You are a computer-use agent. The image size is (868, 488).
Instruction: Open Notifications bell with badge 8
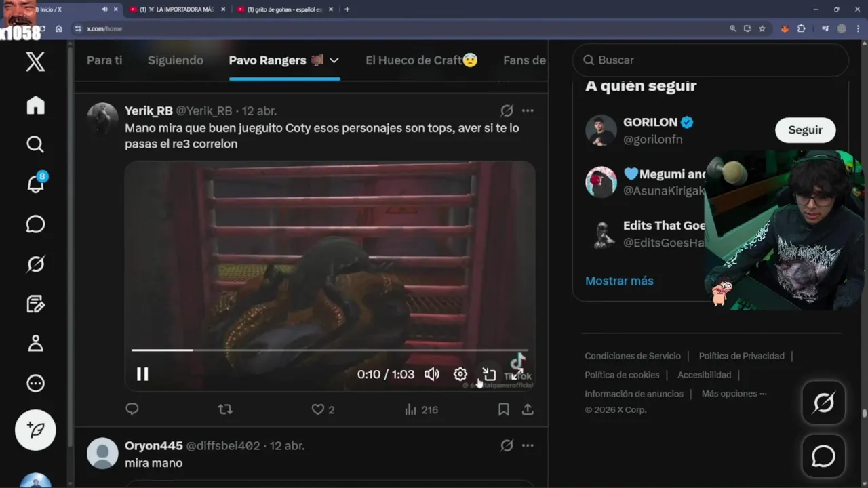click(35, 183)
